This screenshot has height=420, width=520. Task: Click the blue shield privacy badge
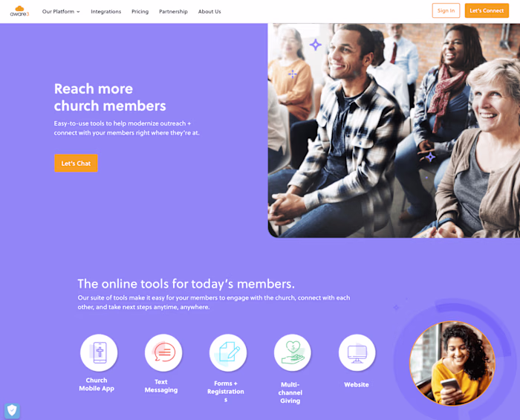coord(12,411)
